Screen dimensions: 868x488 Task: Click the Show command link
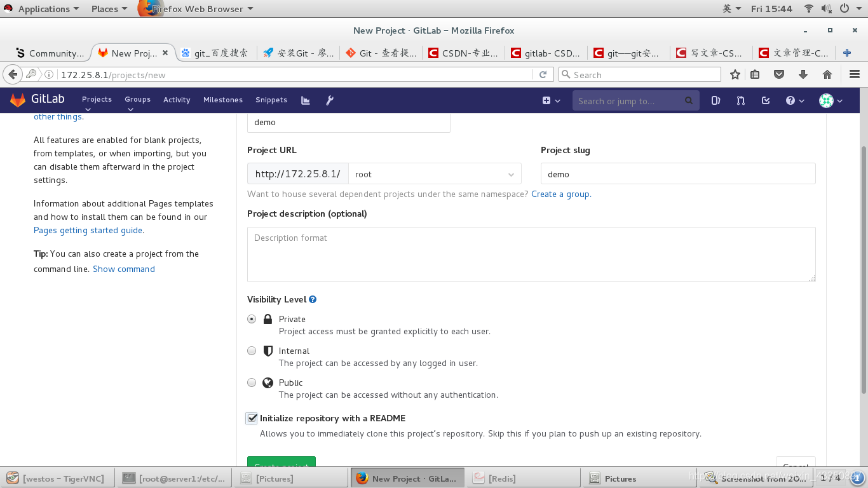click(x=124, y=269)
